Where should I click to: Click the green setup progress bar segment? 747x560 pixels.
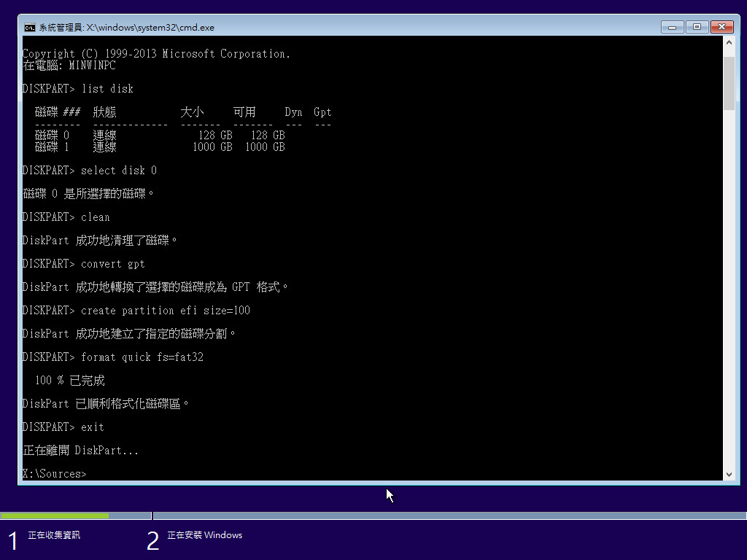54,516
